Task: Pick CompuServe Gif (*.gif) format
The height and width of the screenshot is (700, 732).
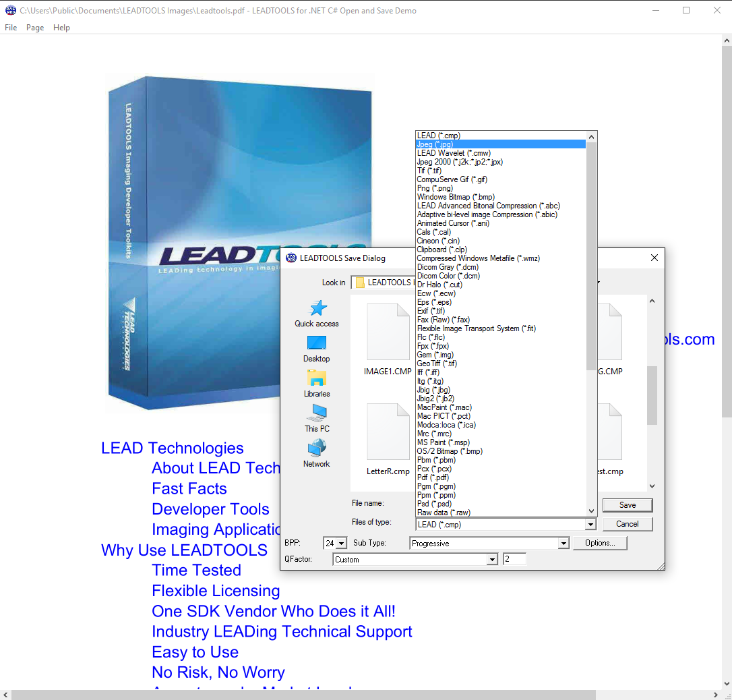Action: click(x=500, y=179)
